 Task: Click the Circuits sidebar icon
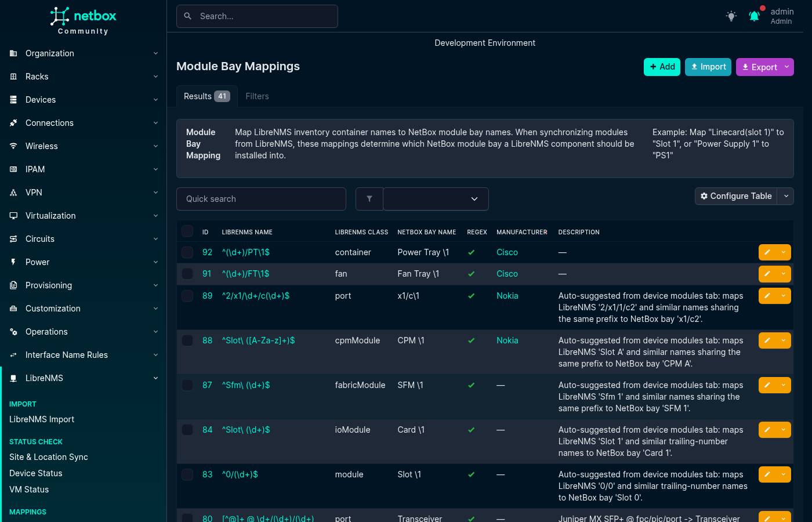click(13, 239)
